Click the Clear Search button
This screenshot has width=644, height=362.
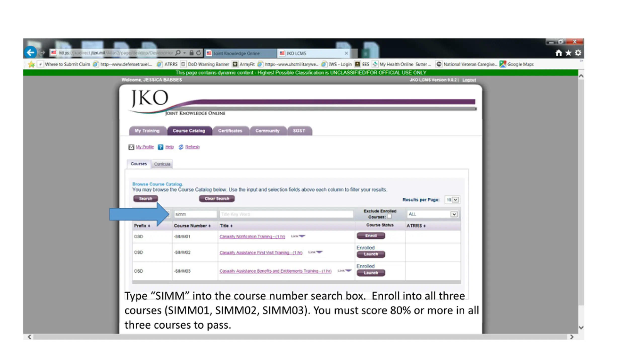tap(217, 199)
